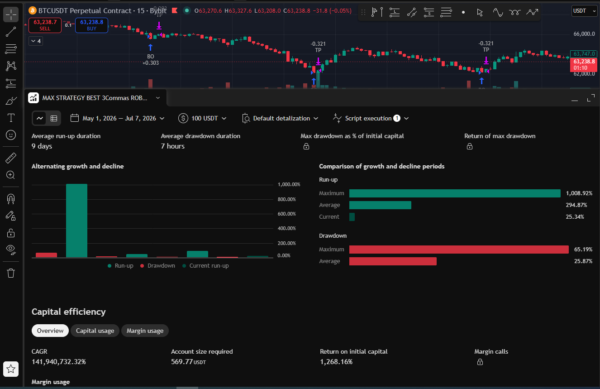Click the red current price label on price axis
This screenshot has height=389, width=600.
coord(583,65)
